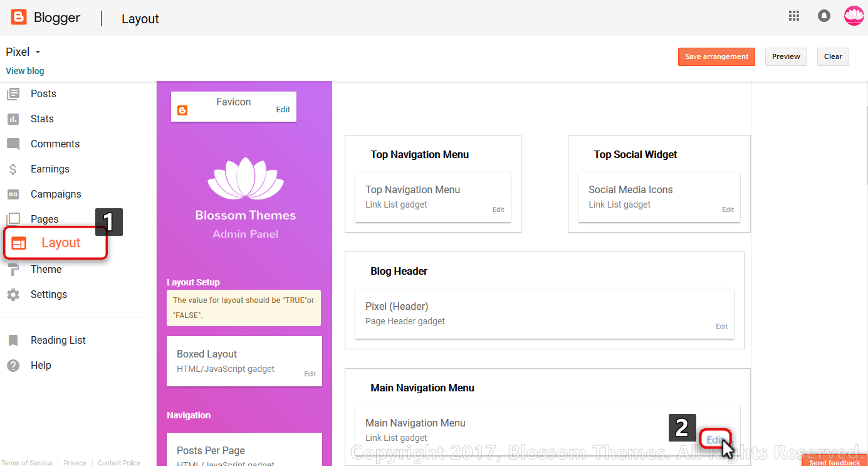This screenshot has width=868, height=466.
Task: Open the Google apps grid icon
Action: click(x=794, y=16)
